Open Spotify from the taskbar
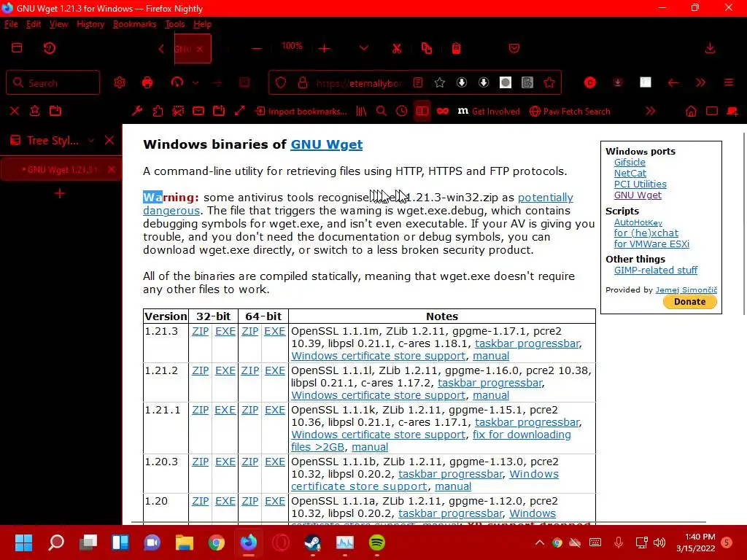 coord(377,542)
